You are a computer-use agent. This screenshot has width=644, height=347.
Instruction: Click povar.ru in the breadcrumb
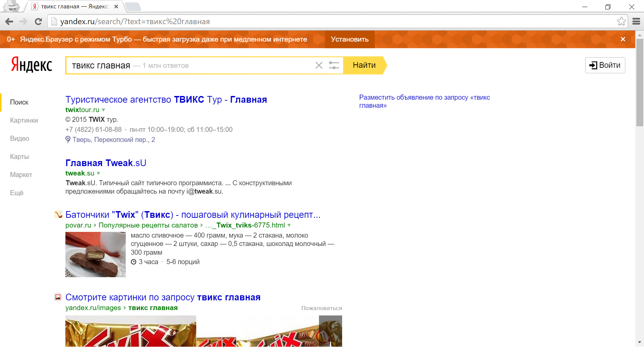[x=78, y=225]
